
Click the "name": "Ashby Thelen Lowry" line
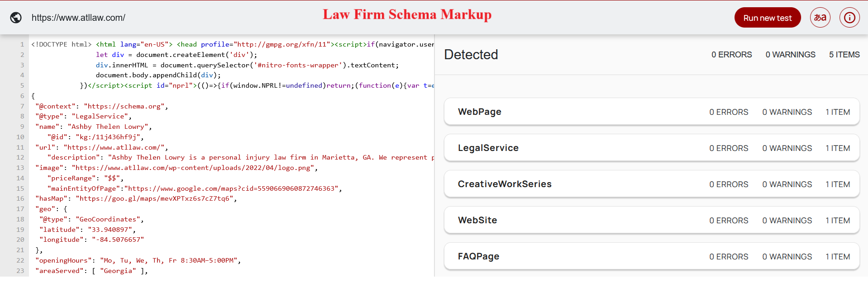pos(94,127)
